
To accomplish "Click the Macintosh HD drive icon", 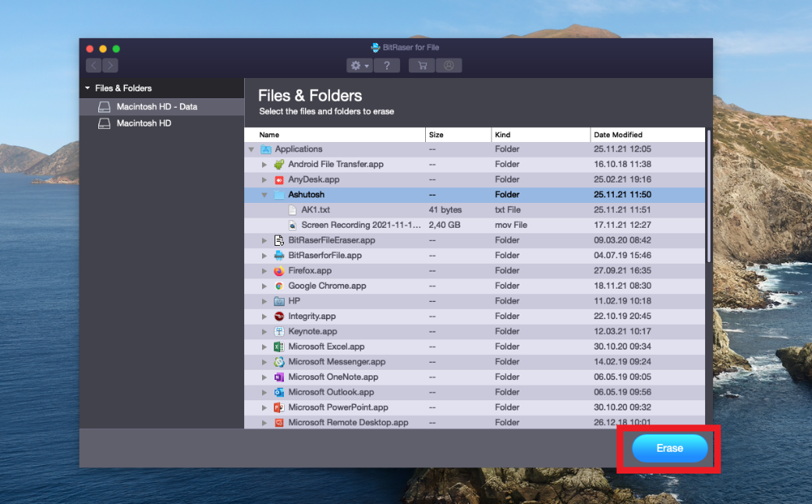I will pos(104,123).
